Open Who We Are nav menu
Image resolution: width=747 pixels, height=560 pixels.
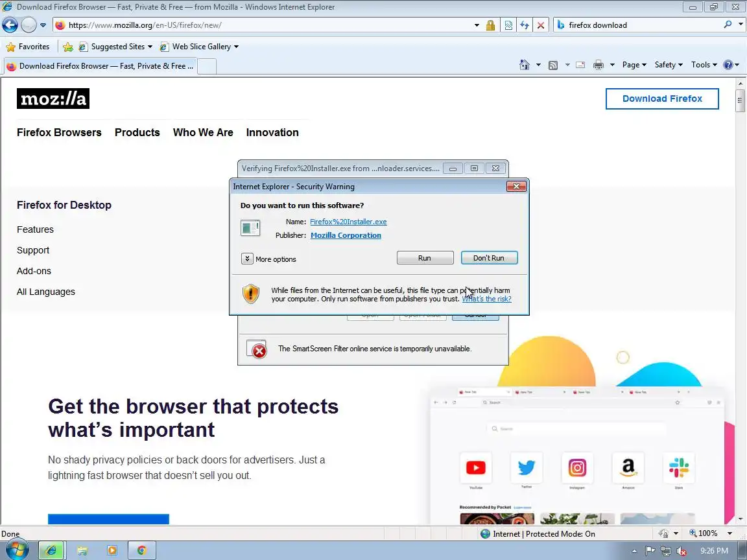[x=203, y=132]
